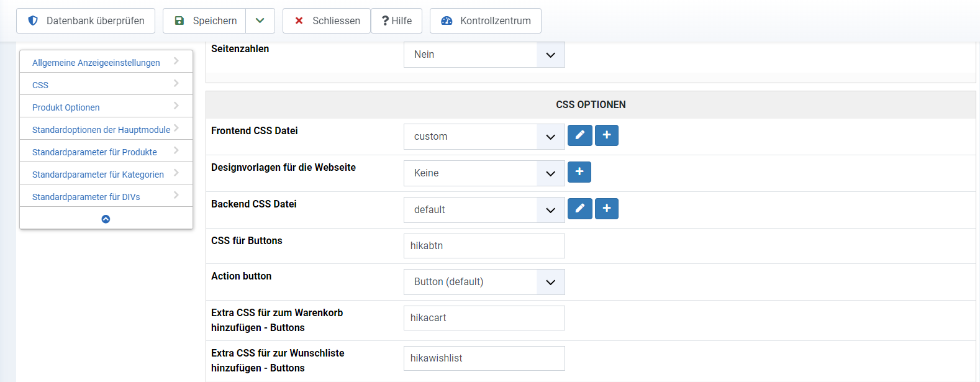980x382 pixels.
Task: Click the plus icon beside Backend CSS Datei
Action: [x=607, y=209]
